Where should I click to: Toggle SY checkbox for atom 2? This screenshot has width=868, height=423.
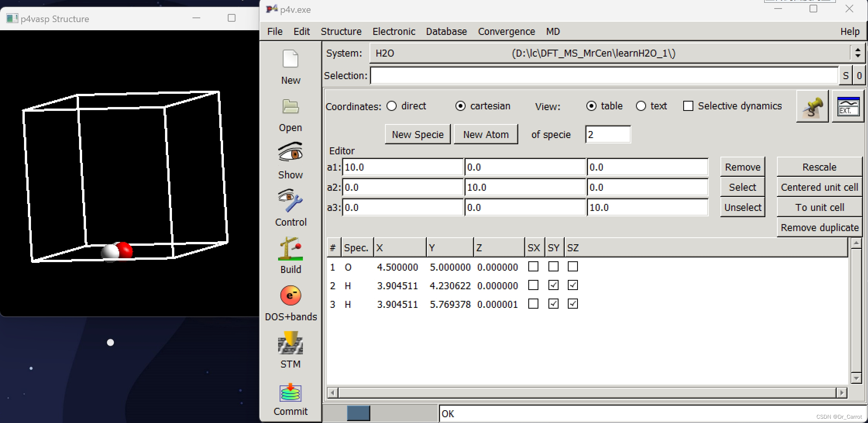click(x=553, y=285)
